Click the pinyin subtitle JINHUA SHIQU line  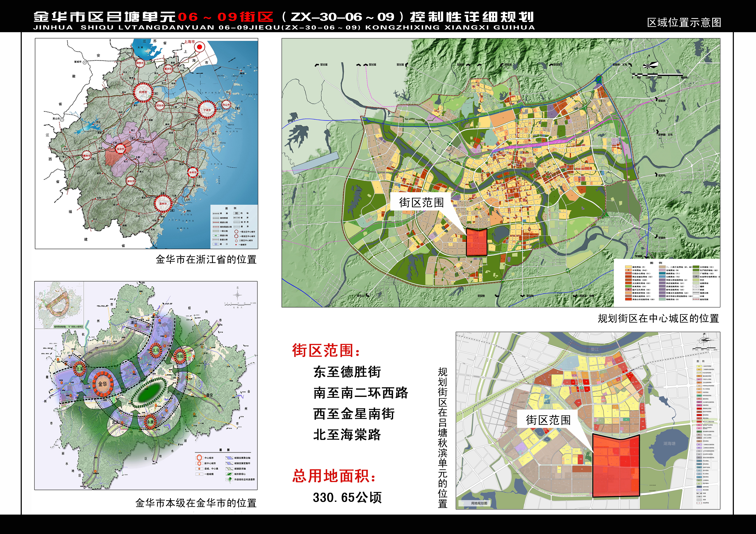tap(284, 27)
